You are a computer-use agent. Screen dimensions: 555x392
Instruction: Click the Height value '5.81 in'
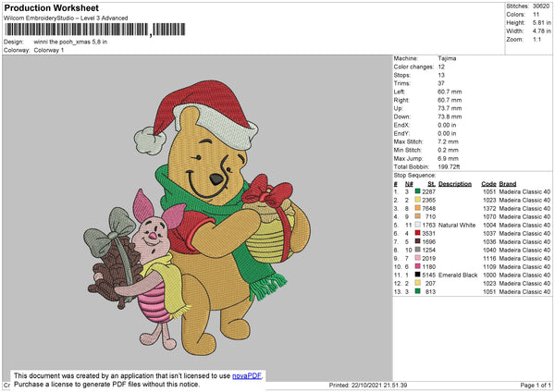(541, 22)
